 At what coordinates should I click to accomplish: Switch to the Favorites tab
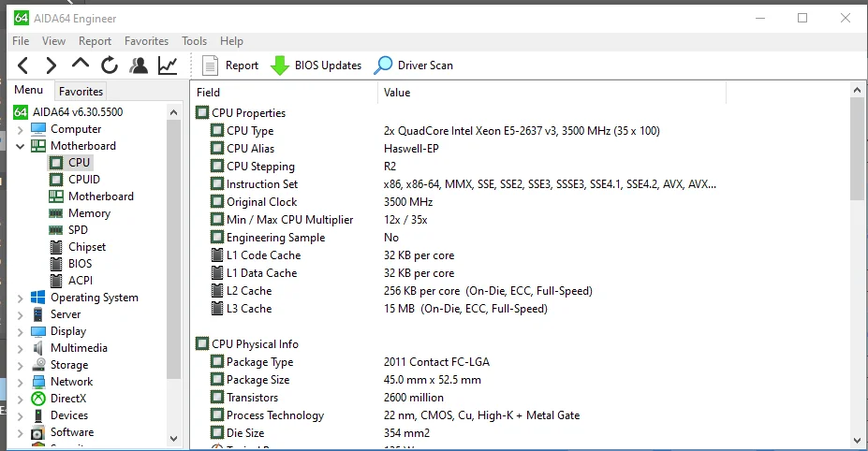81,92
